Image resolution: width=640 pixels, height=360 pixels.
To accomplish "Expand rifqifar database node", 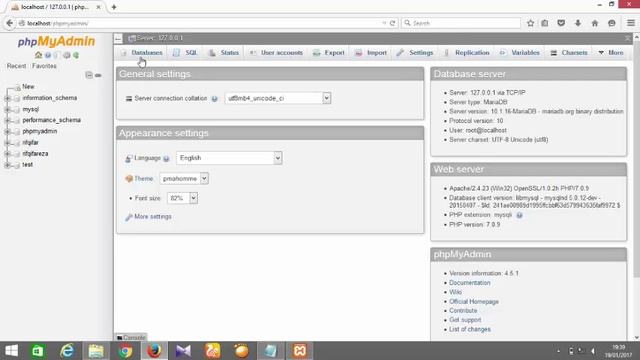I will 7,143.
